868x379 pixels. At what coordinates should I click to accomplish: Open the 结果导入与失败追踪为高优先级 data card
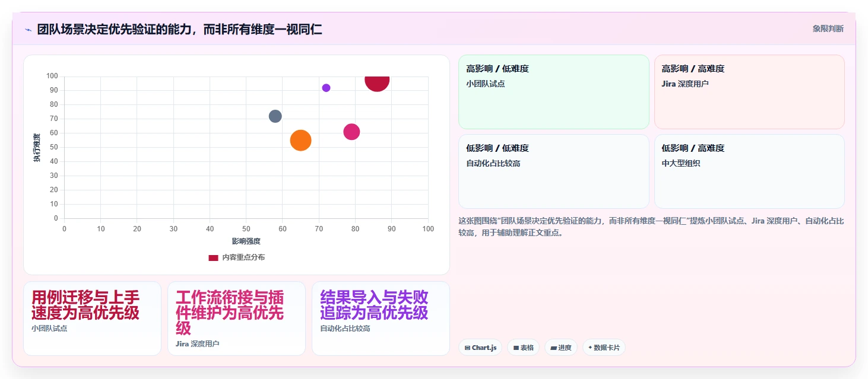381,319
